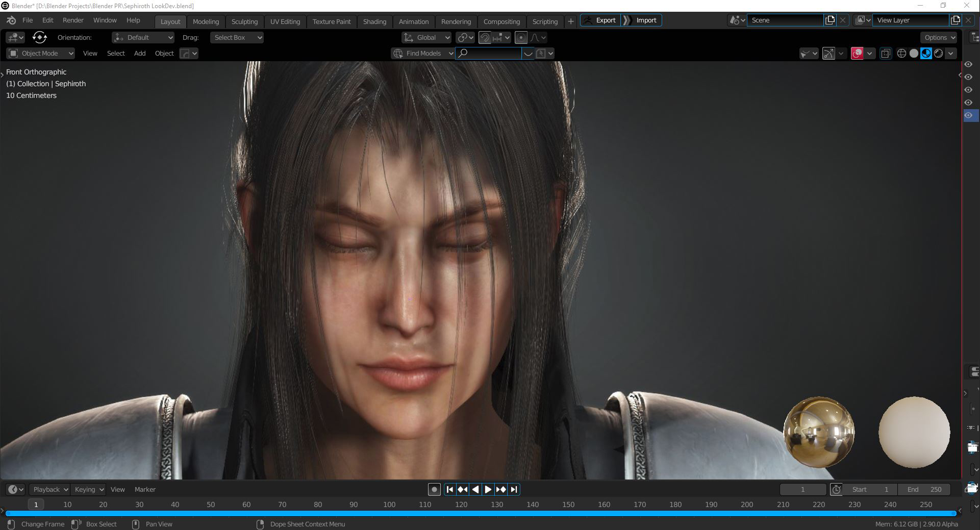This screenshot has height=530, width=980.
Task: Click the tool settings rotate-keyframe icon
Action: pos(39,37)
